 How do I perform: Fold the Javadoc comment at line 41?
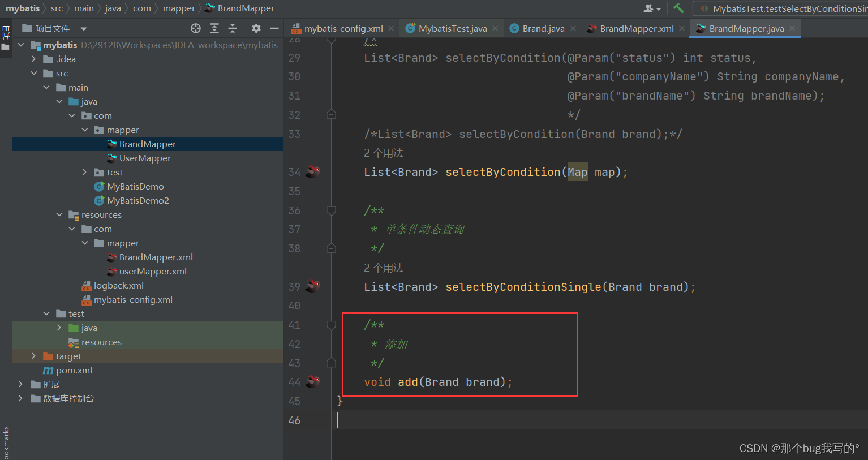[332, 325]
